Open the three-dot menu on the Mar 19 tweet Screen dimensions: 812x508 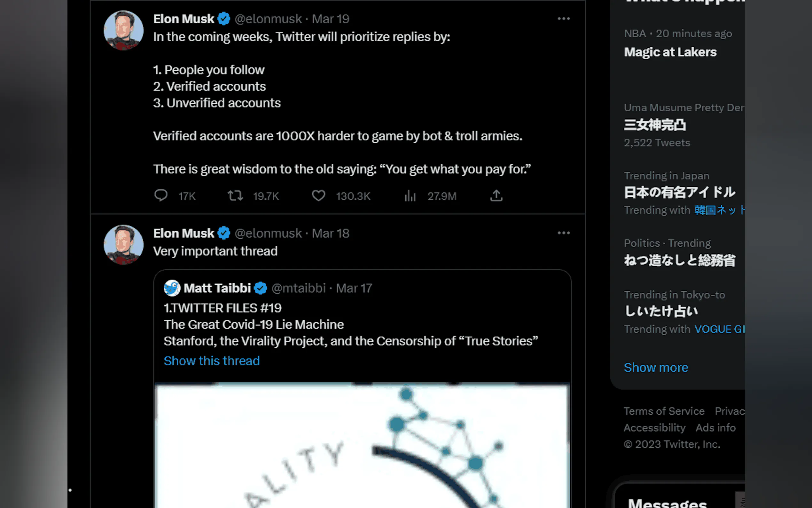coord(564,19)
